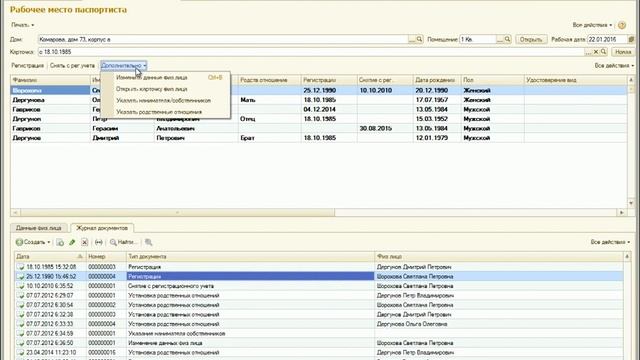Click the document icon of the 07.07.2012 6:34:59 row
Image resolution: width=640 pixels, height=360 pixels.
(21, 333)
